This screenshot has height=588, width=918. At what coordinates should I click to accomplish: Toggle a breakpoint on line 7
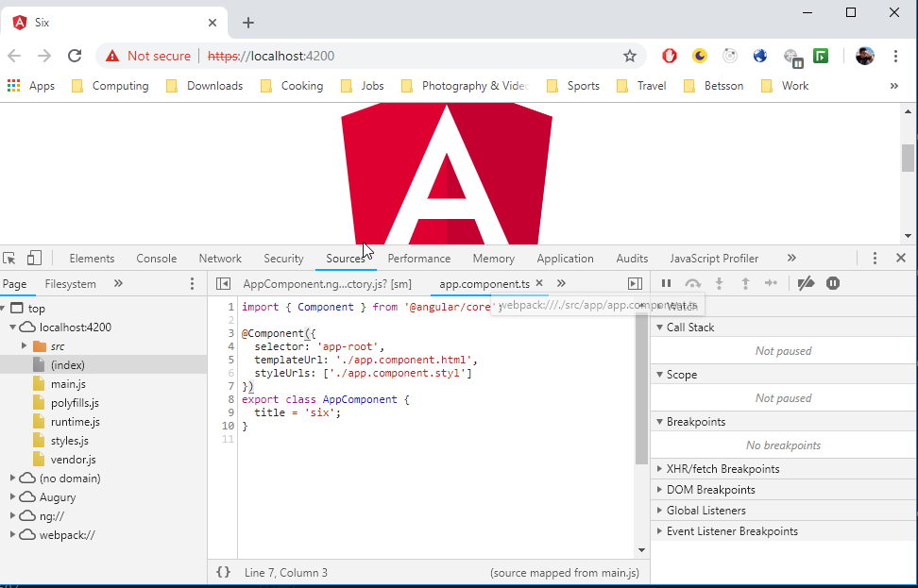(228, 386)
